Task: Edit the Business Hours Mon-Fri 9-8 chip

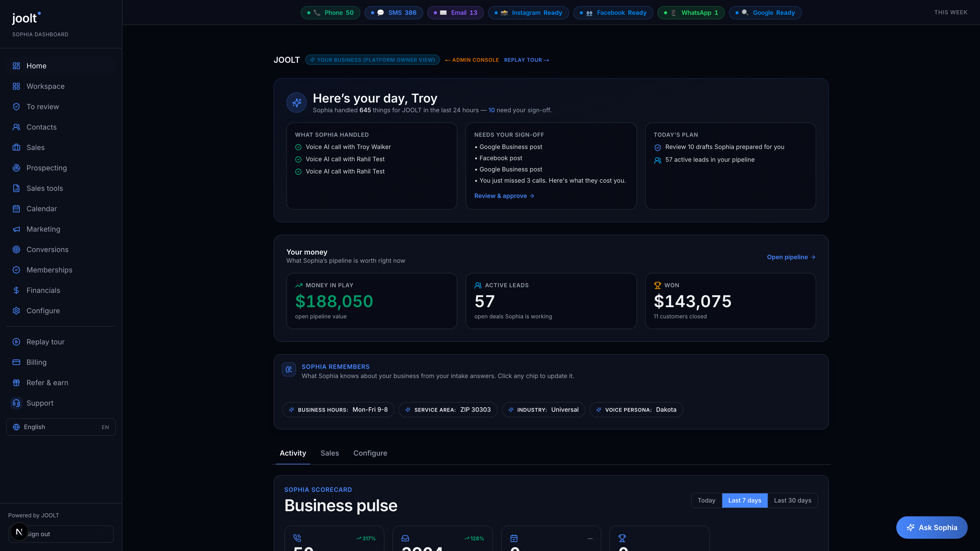Action: (338, 409)
